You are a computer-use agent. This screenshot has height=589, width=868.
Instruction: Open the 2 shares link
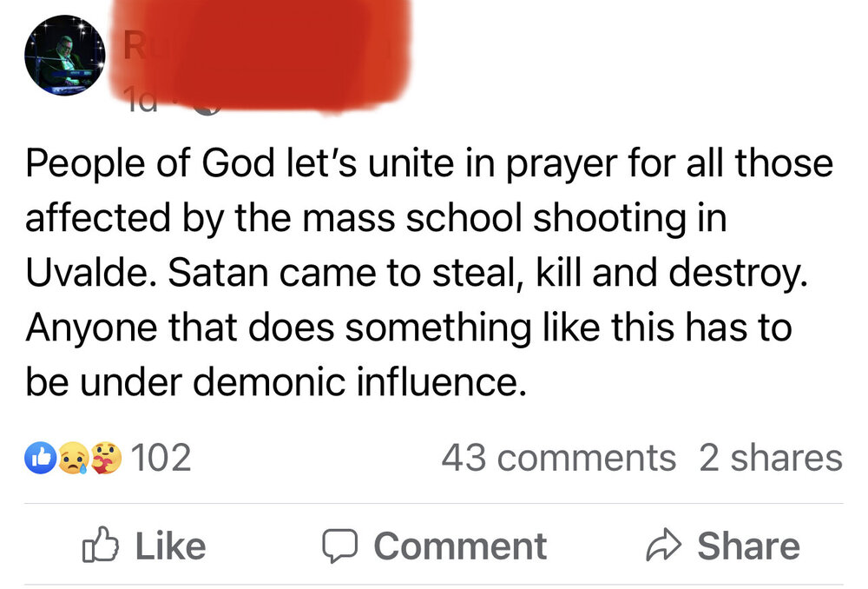point(770,458)
